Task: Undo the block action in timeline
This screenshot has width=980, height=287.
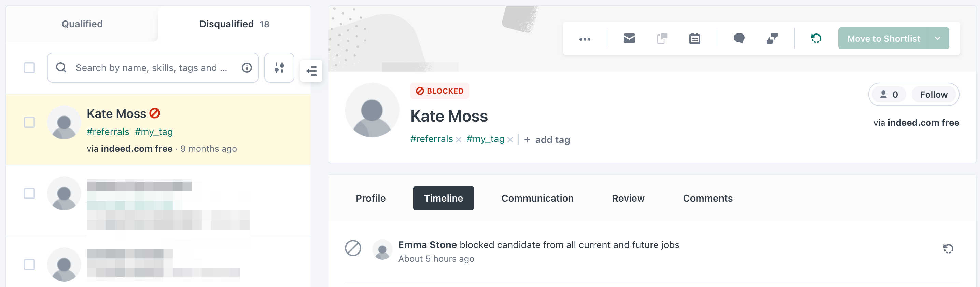Action: tap(948, 248)
